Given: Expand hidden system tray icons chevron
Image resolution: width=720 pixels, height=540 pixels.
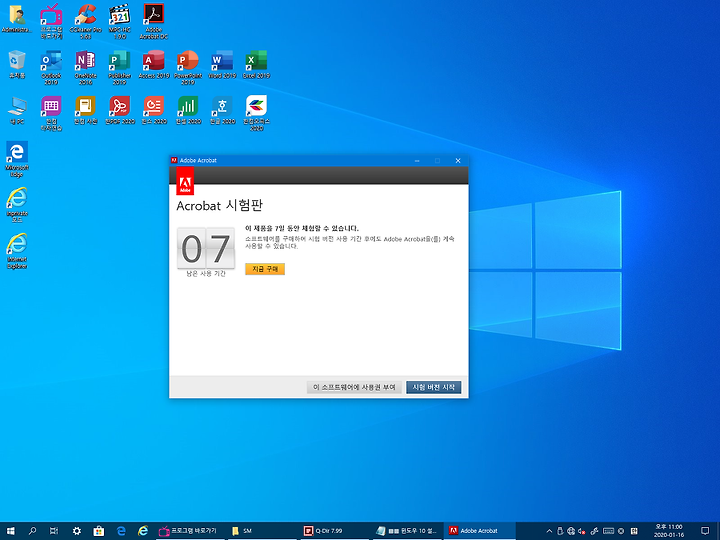Looking at the screenshot, I should pos(549,531).
